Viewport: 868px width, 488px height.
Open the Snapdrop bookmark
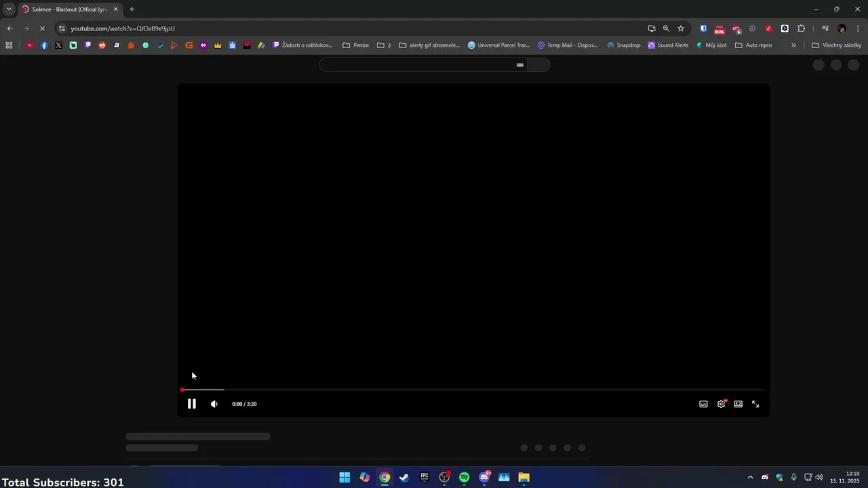pyautogui.click(x=624, y=45)
